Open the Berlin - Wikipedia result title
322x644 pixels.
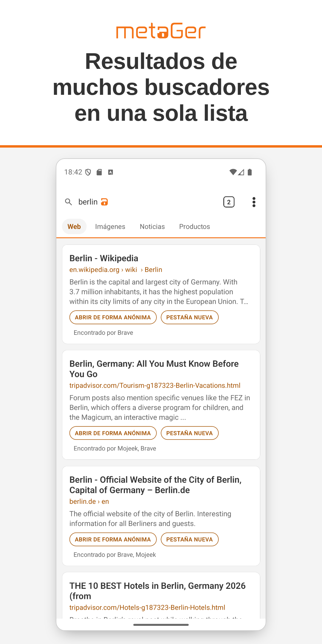click(x=104, y=258)
